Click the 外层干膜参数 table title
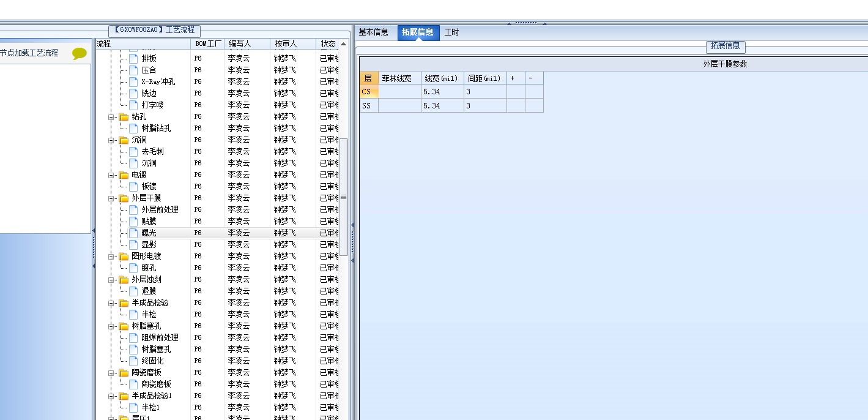 (x=725, y=64)
